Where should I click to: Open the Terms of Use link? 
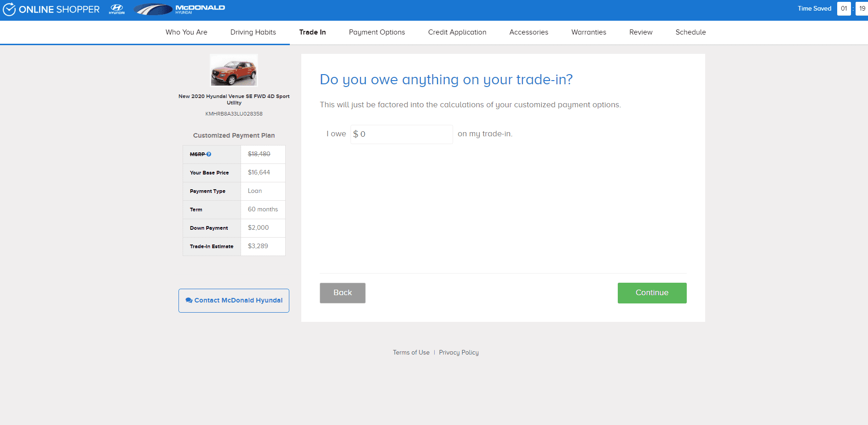click(411, 352)
